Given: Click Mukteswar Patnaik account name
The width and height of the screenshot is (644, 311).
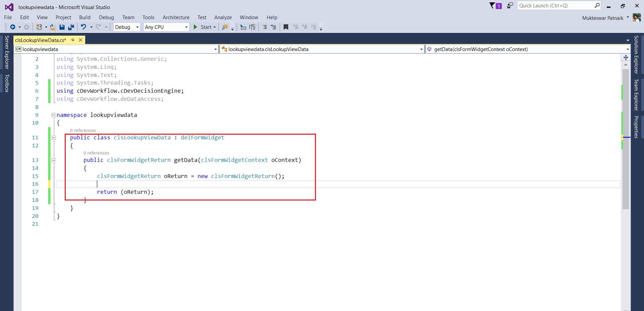Looking at the screenshot, I should pyautogui.click(x=603, y=18).
